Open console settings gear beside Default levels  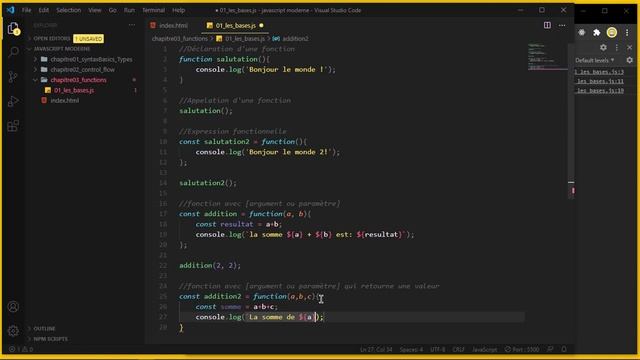point(629,60)
